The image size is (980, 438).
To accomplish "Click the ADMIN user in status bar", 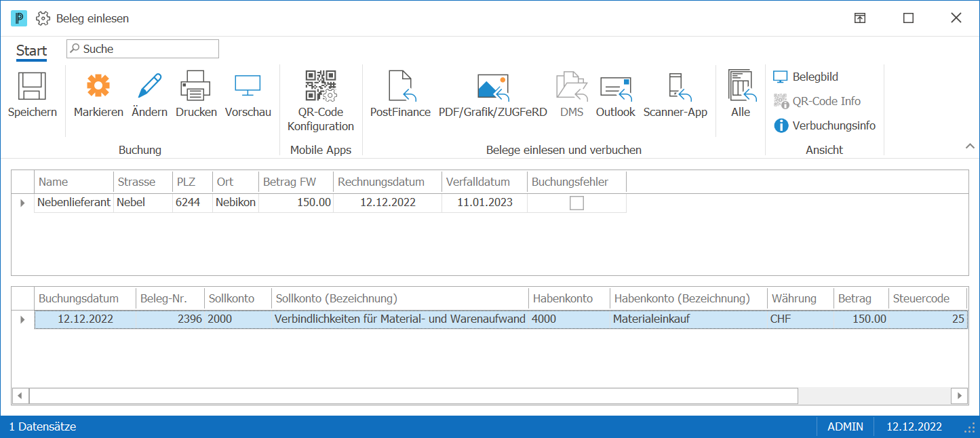I will (845, 426).
